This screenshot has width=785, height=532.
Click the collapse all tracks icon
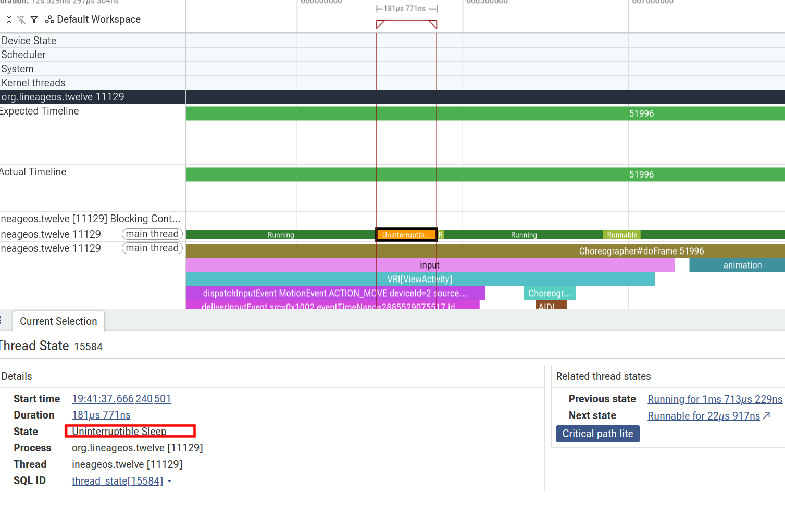click(9, 20)
